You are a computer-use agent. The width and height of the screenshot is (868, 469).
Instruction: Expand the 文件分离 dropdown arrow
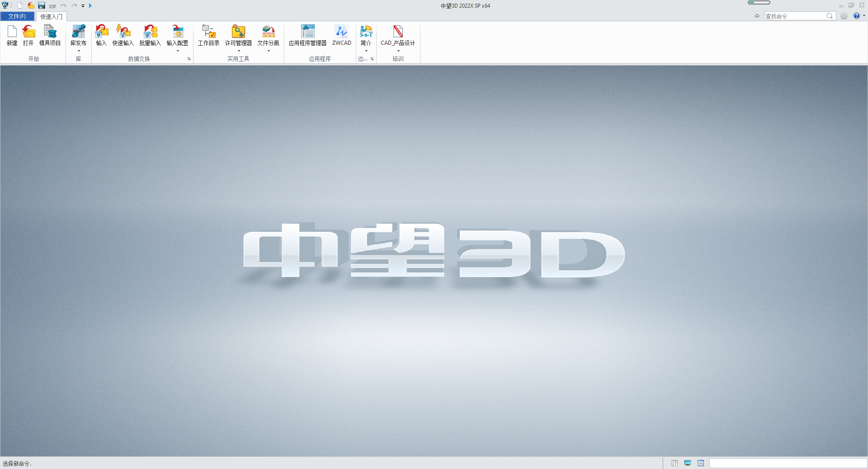(x=269, y=51)
